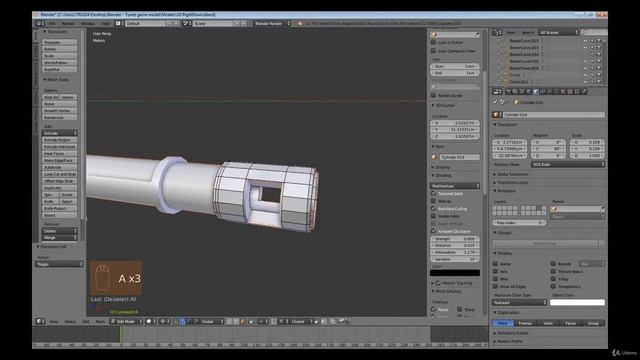Click the properties editor type icon
The image size is (640, 360).
[497, 92]
